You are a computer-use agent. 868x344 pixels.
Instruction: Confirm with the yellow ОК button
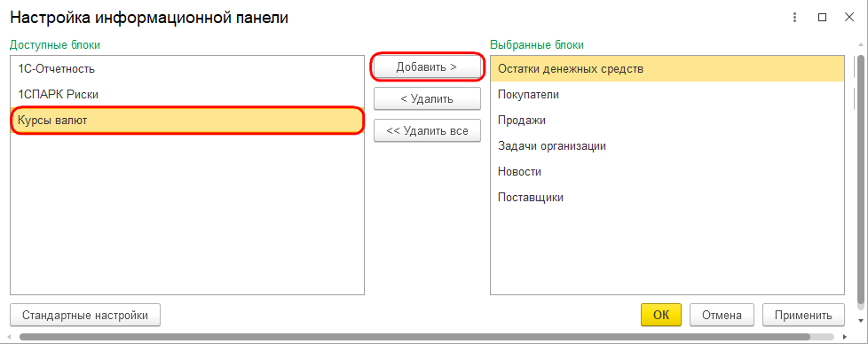pyautogui.click(x=661, y=316)
